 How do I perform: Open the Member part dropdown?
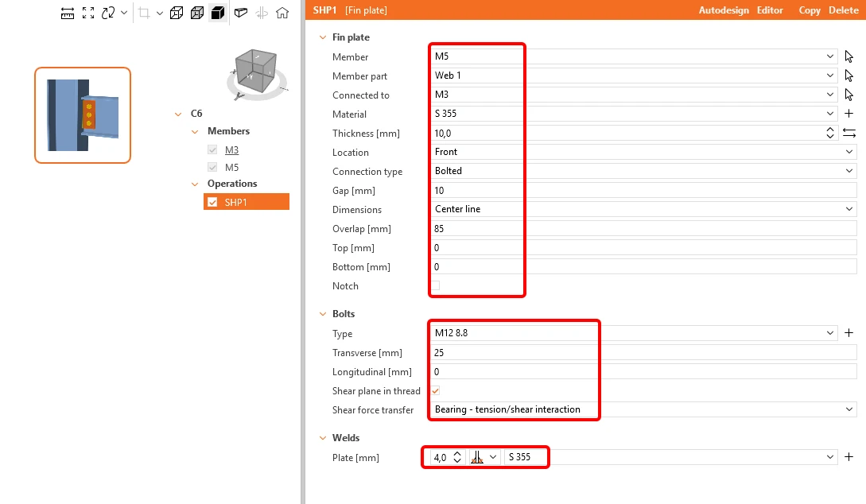634,76
